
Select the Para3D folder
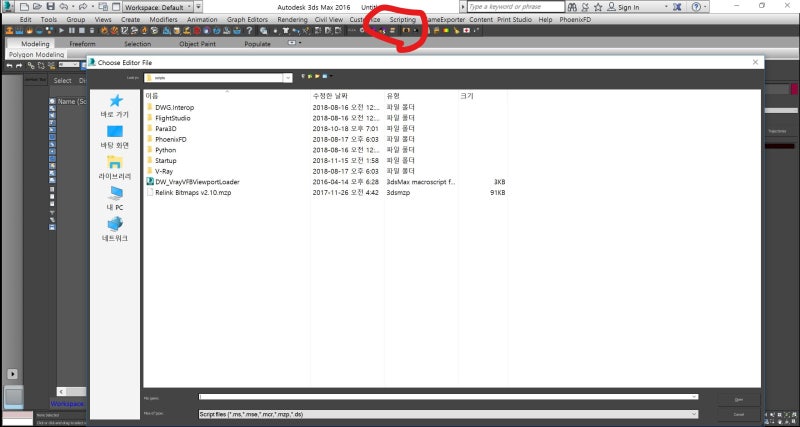[166, 129]
